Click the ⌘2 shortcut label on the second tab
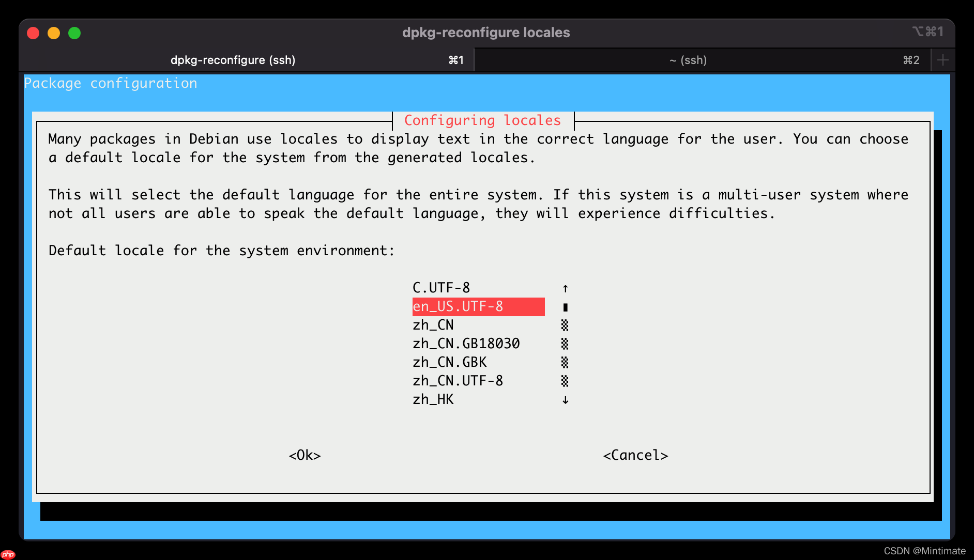Screen dimensions: 974x560 911,60
